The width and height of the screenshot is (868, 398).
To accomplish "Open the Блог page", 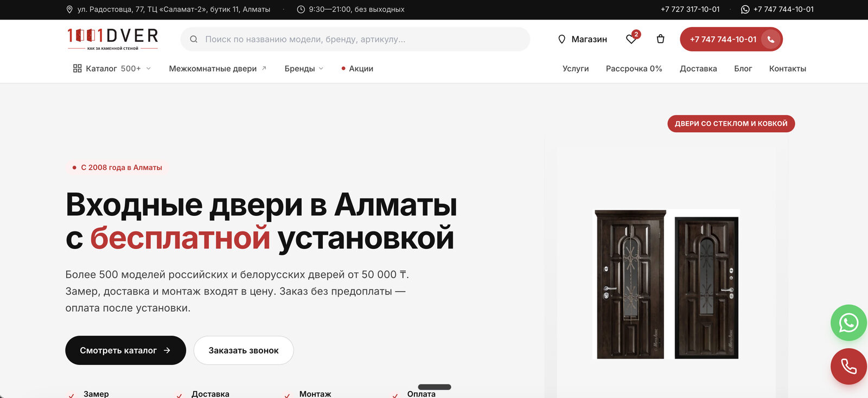I will click(x=743, y=68).
